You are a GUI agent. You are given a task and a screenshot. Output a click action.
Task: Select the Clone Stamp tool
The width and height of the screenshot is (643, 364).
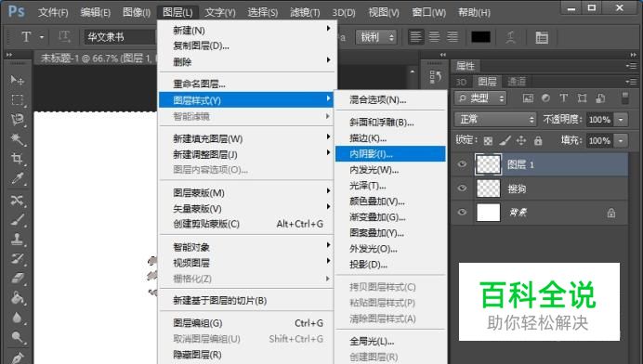(17, 239)
